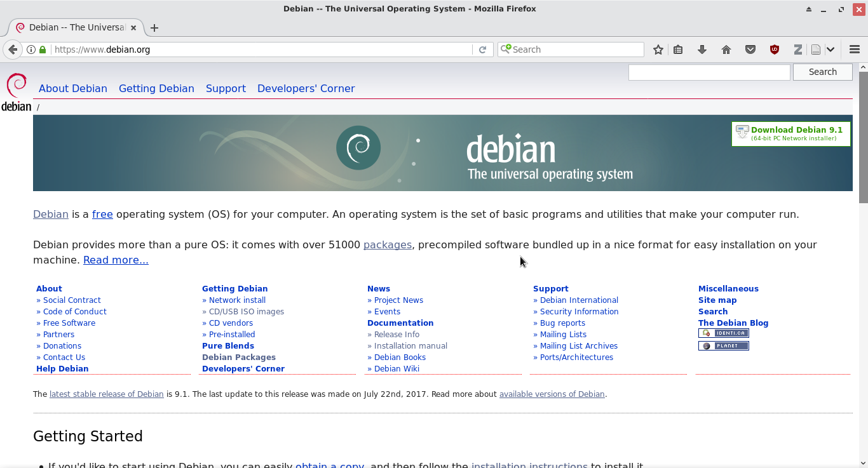Focus the Firefox toolbar search box
This screenshot has width=868, height=468.
571,50
